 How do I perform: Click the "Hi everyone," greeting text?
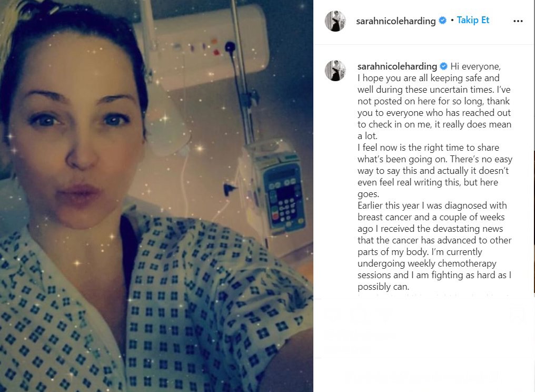point(475,66)
